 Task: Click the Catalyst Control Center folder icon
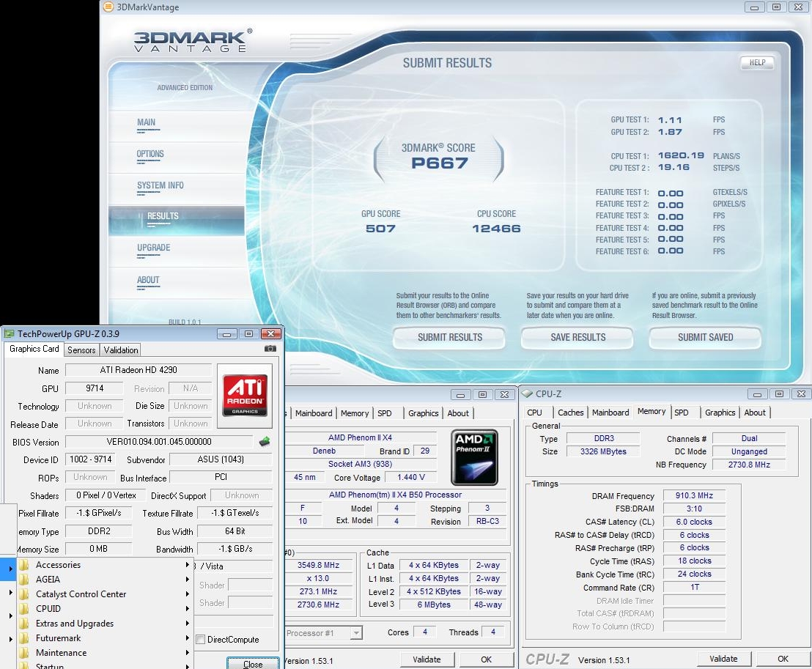click(x=24, y=594)
